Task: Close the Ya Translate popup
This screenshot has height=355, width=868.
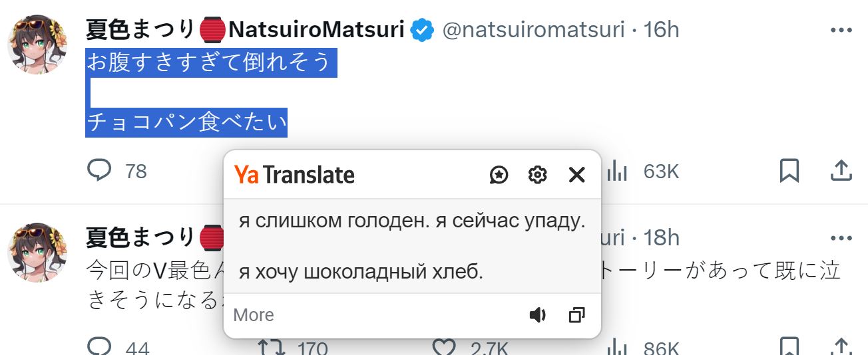Action: [576, 175]
